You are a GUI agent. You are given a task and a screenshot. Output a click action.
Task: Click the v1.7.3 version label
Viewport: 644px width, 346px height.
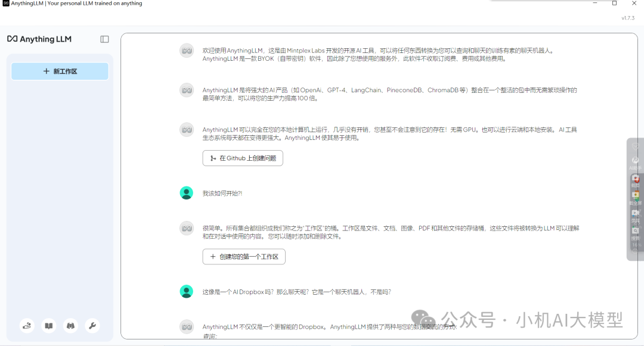pyautogui.click(x=628, y=18)
